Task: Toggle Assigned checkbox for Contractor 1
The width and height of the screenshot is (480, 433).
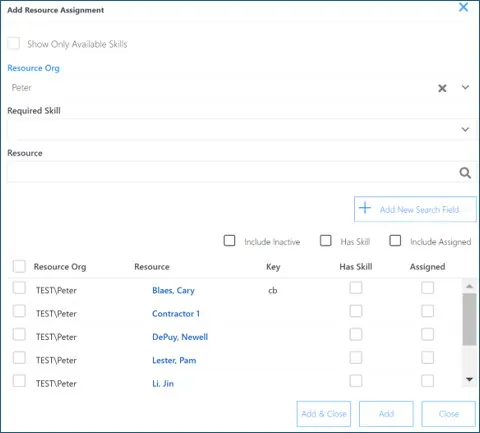Action: [x=428, y=311]
